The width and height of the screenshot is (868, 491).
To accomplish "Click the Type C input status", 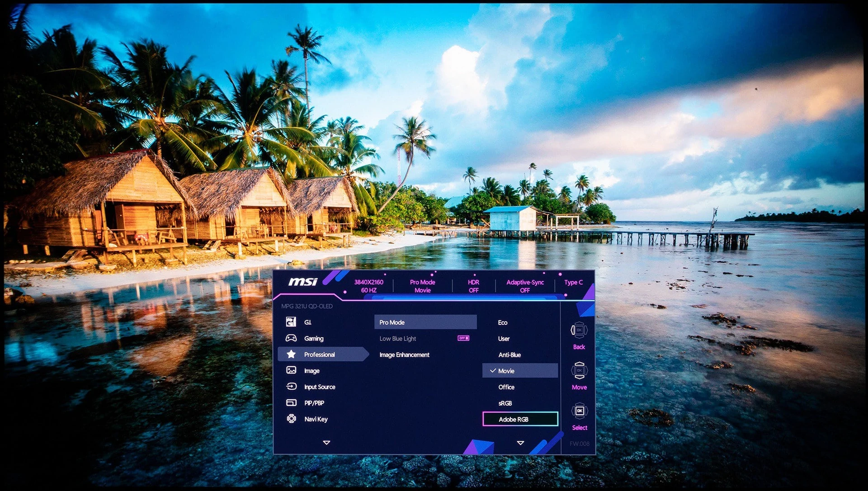I will point(573,282).
